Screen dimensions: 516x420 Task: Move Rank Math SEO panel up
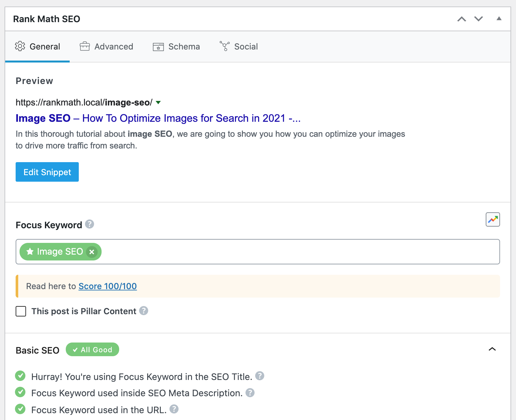(x=462, y=19)
